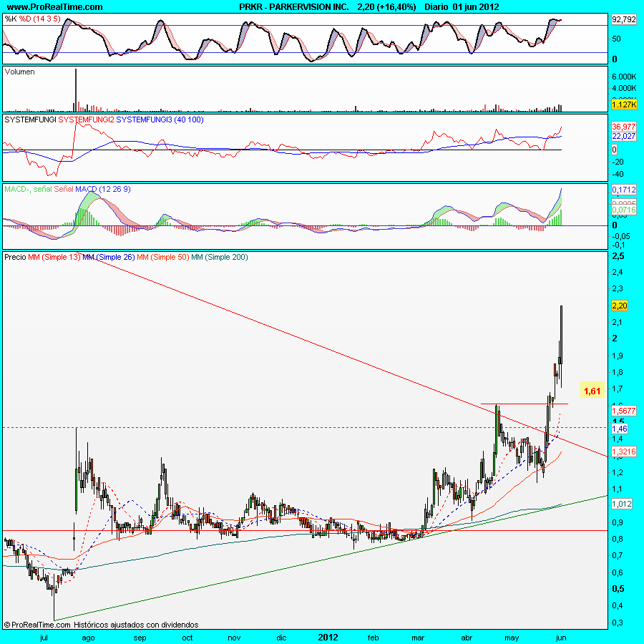Click the Diario timeframe label
The image size is (644, 644).
point(436,7)
